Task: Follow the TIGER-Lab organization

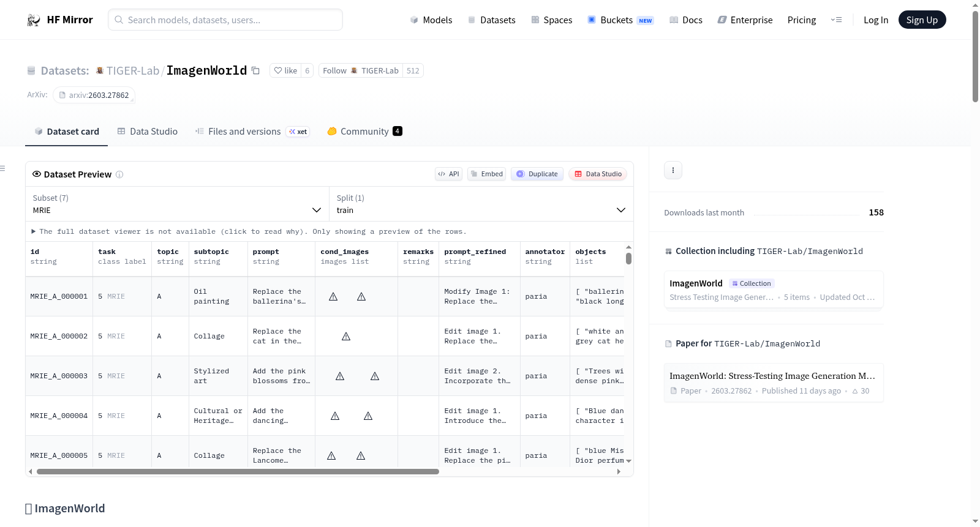Action: pos(361,71)
